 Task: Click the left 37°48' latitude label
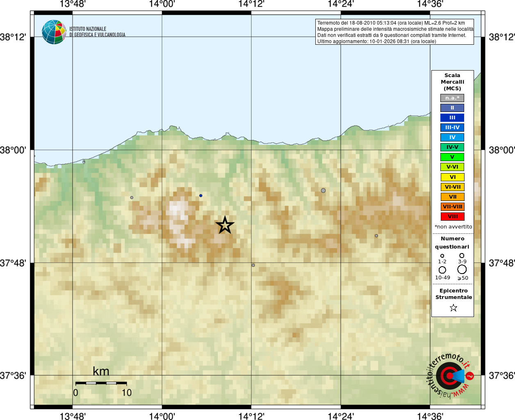(13, 263)
